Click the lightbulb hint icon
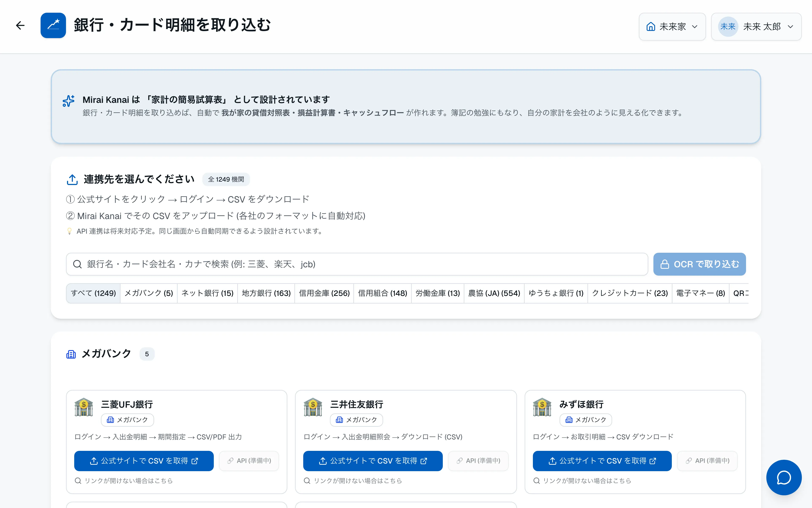 point(69,231)
